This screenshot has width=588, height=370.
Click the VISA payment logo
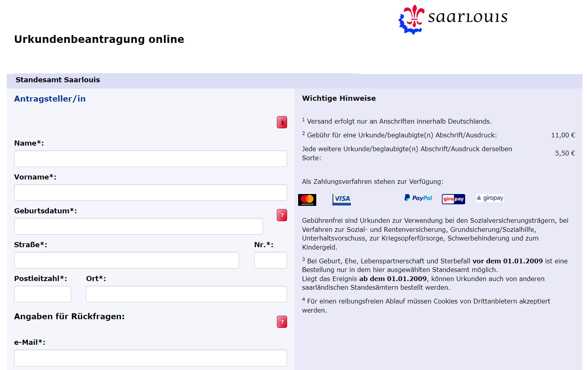pos(341,199)
